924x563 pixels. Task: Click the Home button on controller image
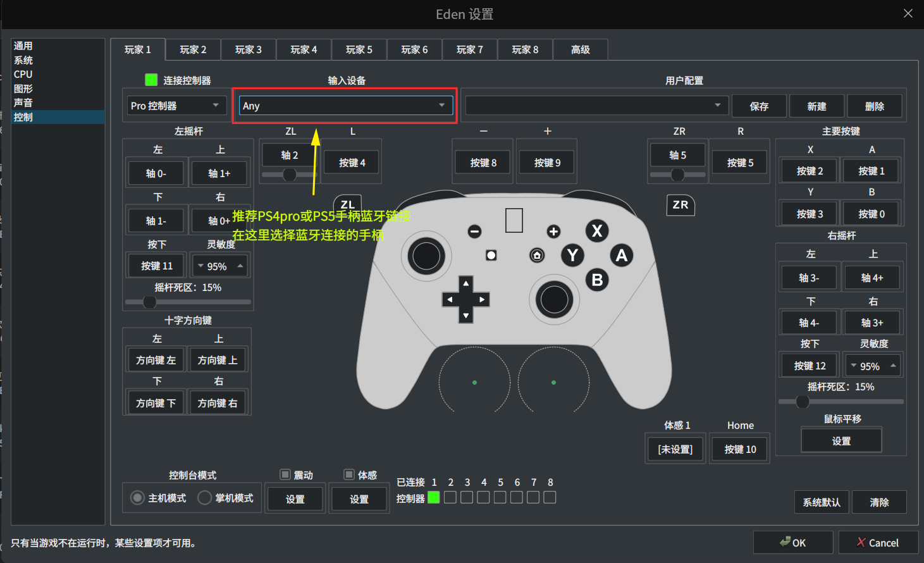(x=537, y=255)
